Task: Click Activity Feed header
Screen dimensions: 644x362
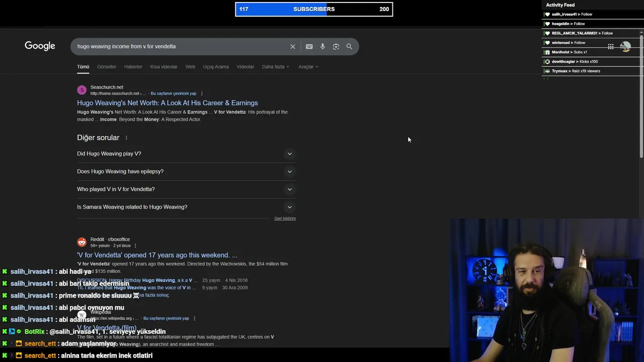Action: tap(560, 5)
